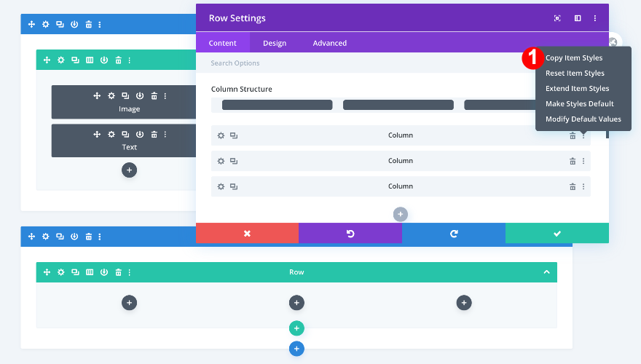Toggle power icon on the Text module
The width and height of the screenshot is (641, 364).
pos(140,135)
